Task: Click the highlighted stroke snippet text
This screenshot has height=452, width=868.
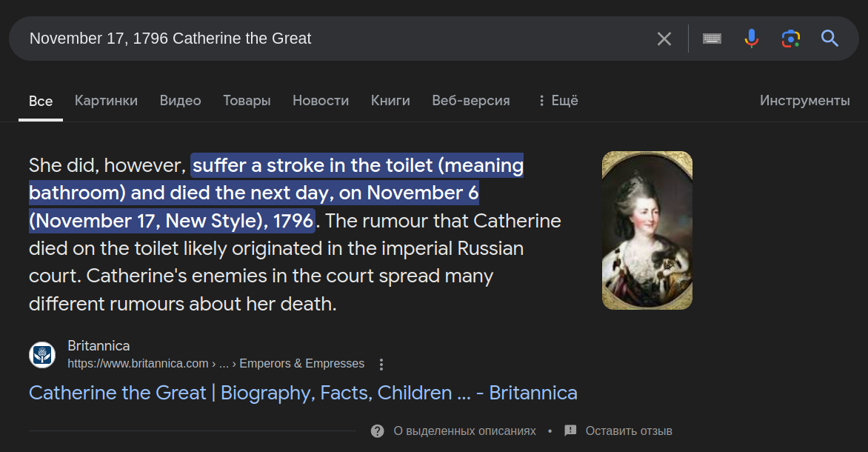Action: [x=277, y=193]
